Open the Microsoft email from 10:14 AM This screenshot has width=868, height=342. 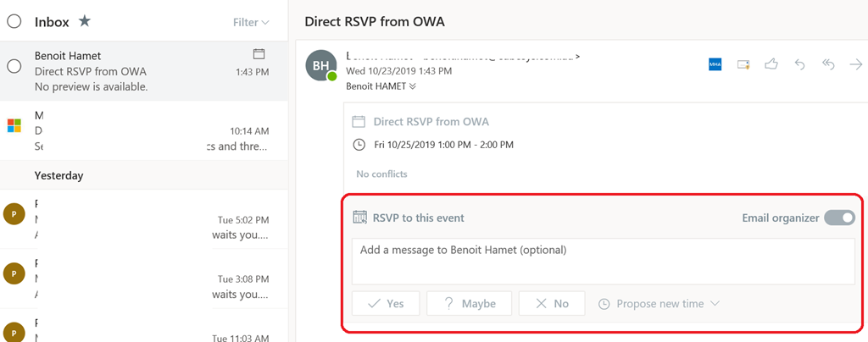pos(136,130)
